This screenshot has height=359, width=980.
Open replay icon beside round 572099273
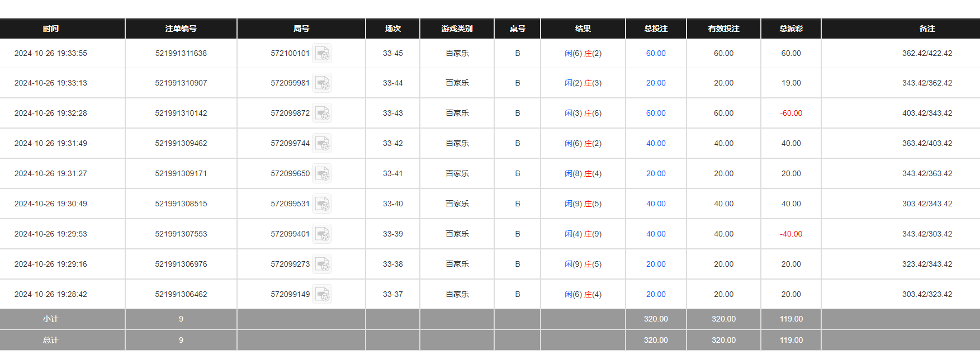[x=322, y=264]
